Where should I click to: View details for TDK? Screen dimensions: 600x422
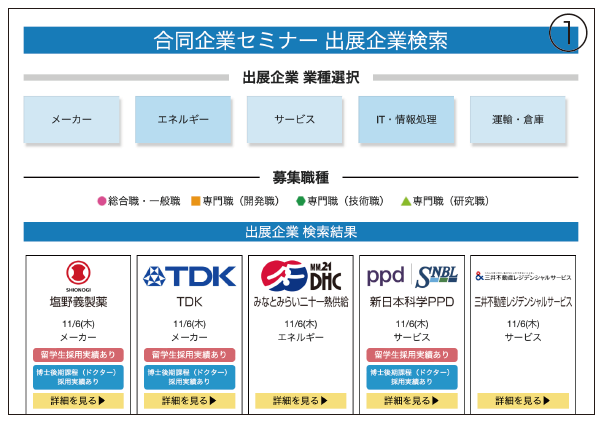(190, 401)
